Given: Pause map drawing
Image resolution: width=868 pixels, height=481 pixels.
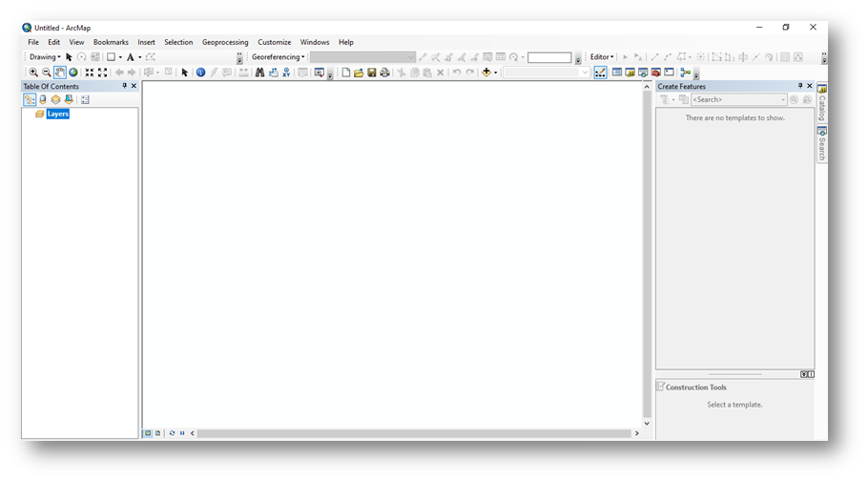Looking at the screenshot, I should (182, 433).
